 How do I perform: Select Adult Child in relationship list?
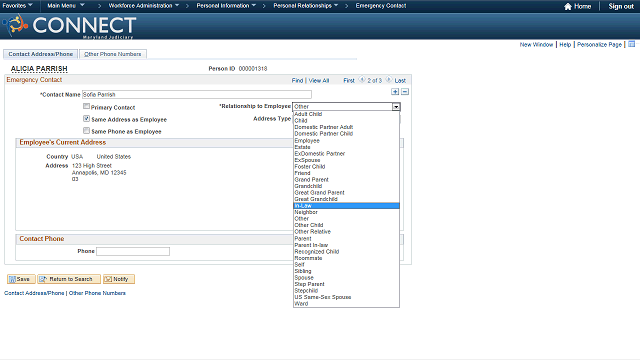[x=346, y=114]
